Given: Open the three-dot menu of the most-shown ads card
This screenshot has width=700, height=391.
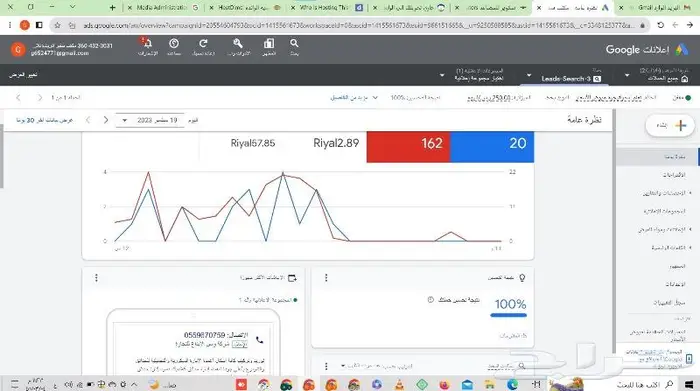Looking at the screenshot, I should pyautogui.click(x=96, y=278).
